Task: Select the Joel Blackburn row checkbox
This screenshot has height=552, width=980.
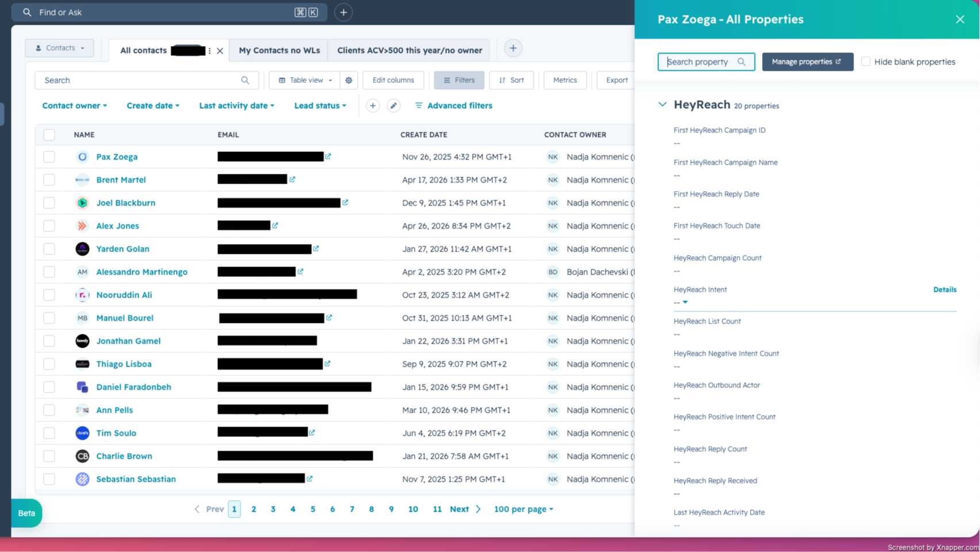Action: click(x=49, y=203)
